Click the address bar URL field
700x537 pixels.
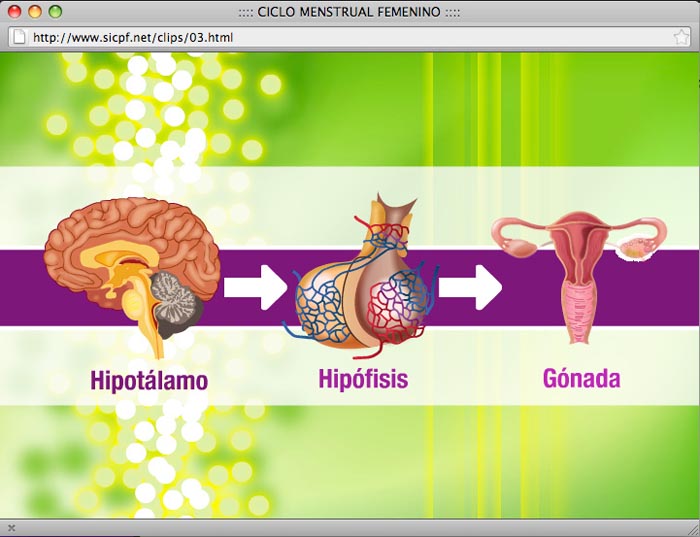pyautogui.click(x=349, y=37)
